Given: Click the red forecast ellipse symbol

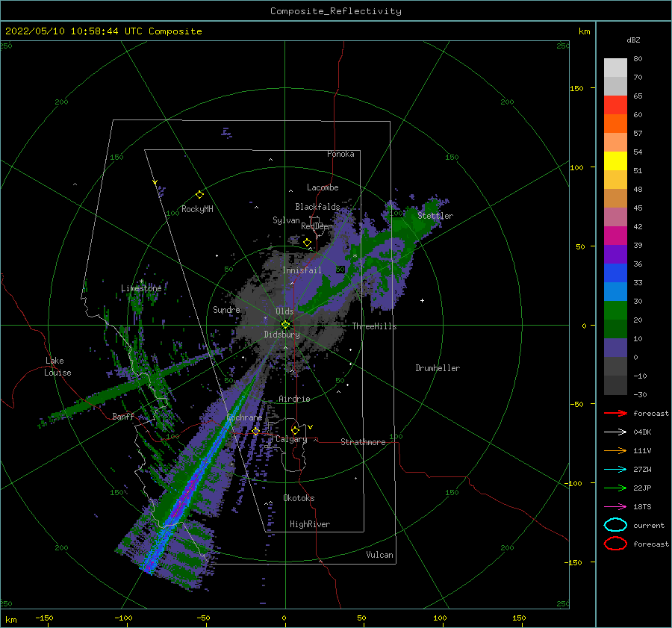Looking at the screenshot, I should 615,544.
